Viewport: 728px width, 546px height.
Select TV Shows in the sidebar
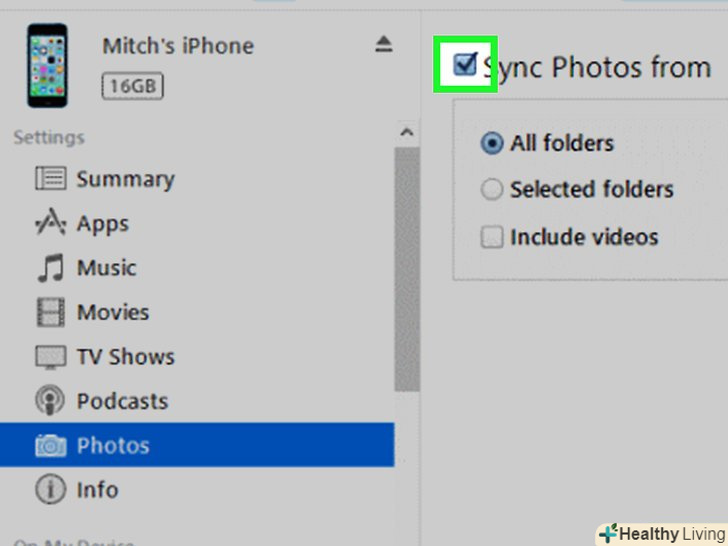197,357
